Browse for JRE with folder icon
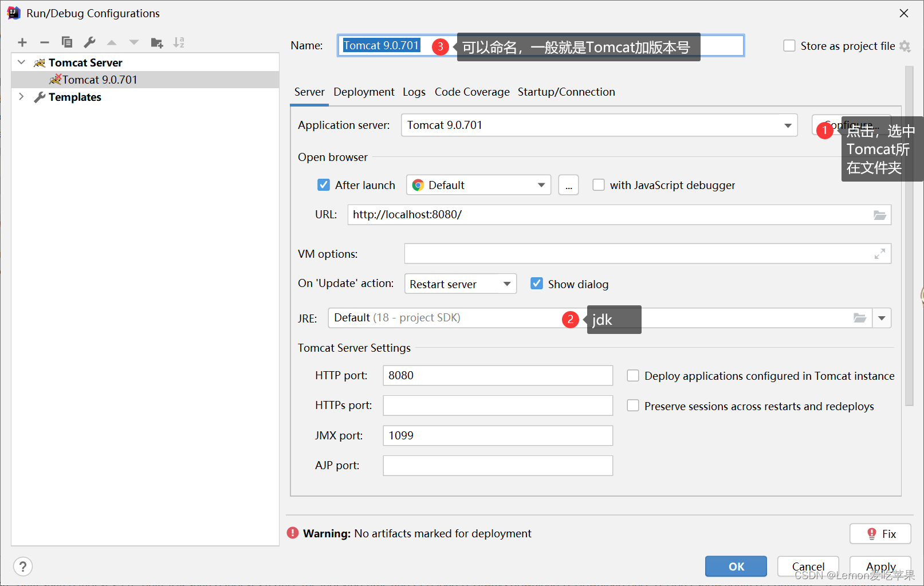Screen dimensions: 924x586 (860, 318)
